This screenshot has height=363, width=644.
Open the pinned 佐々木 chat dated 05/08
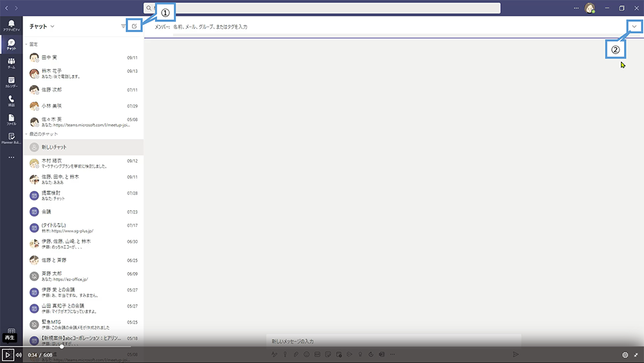(x=83, y=122)
